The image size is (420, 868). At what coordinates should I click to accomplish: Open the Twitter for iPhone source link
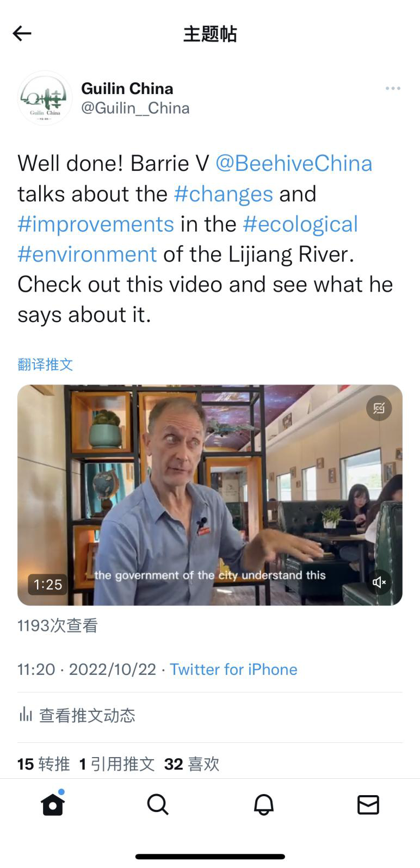(233, 669)
